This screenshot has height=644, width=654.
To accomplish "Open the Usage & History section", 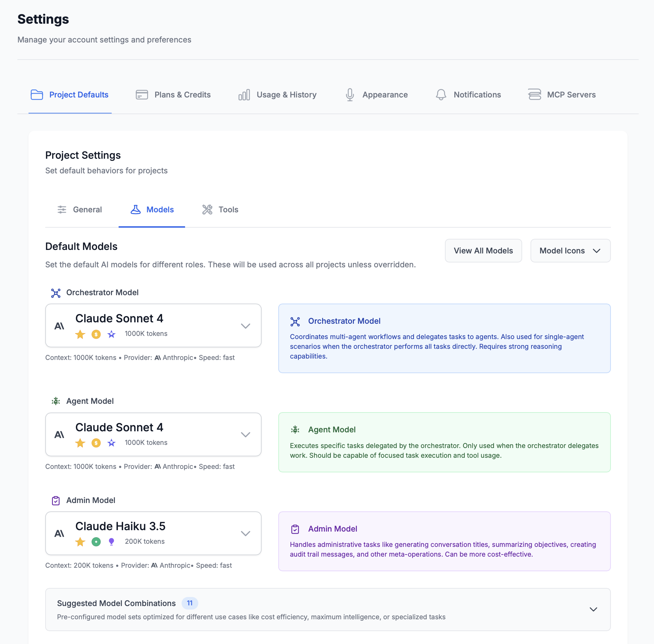I will [x=277, y=94].
